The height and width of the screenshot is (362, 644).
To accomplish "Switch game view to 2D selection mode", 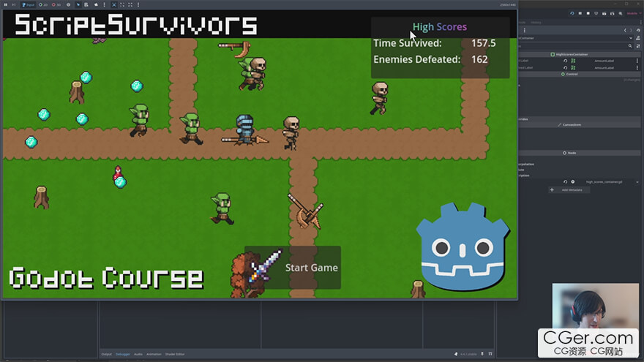I will (43, 4).
